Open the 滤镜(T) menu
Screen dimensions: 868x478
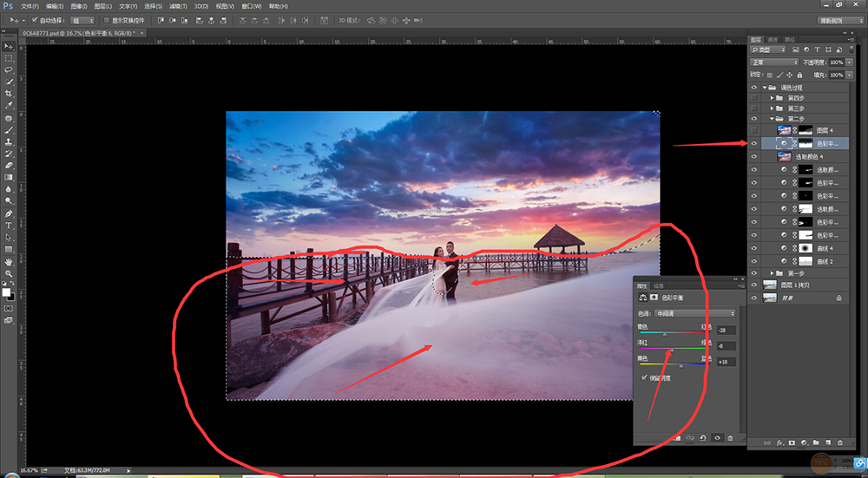click(x=178, y=7)
